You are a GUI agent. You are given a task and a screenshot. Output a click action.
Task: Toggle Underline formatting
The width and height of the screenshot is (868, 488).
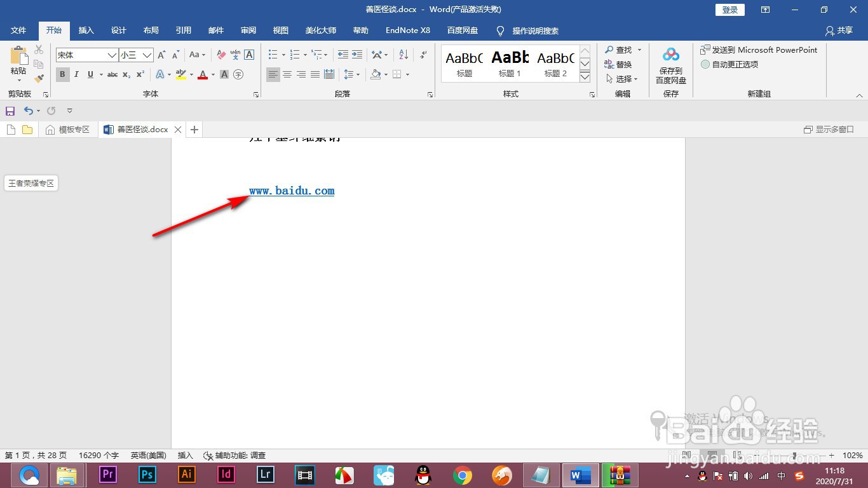tap(90, 74)
